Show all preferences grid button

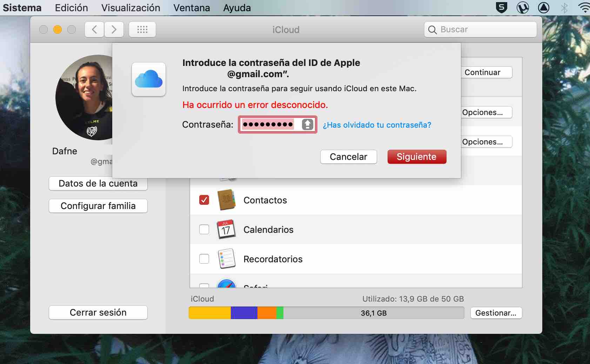click(x=142, y=29)
